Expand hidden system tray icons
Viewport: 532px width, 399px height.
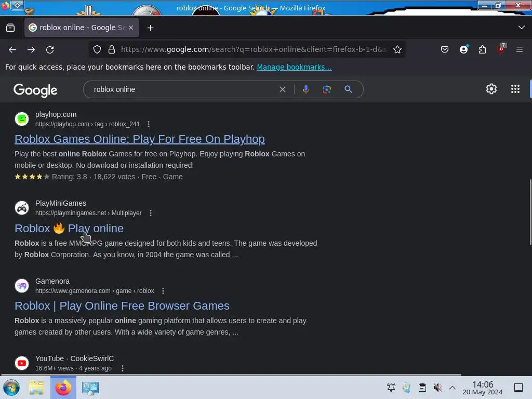pyautogui.click(x=453, y=388)
